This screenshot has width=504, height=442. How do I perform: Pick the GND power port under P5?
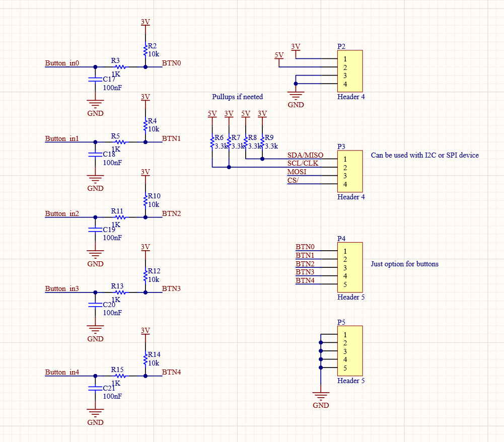(321, 396)
